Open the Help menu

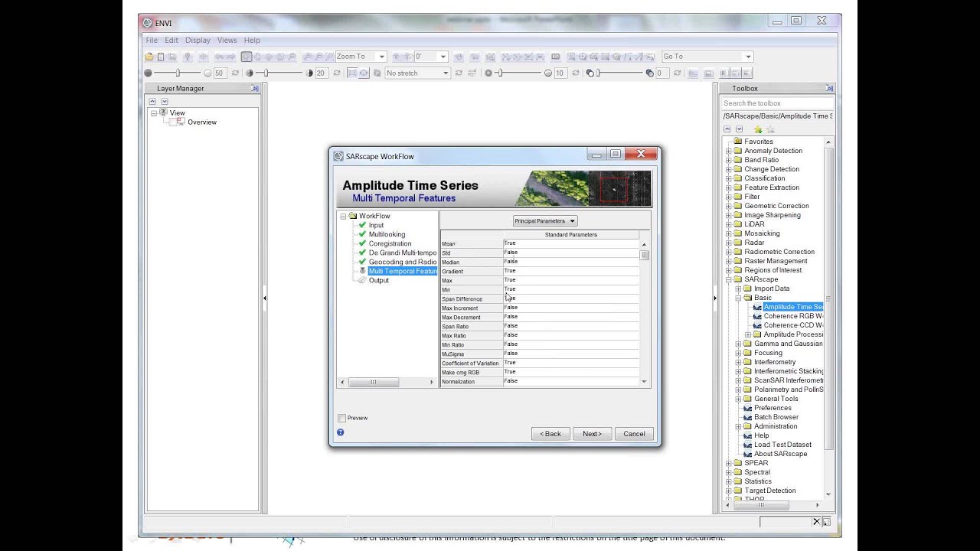(x=252, y=40)
